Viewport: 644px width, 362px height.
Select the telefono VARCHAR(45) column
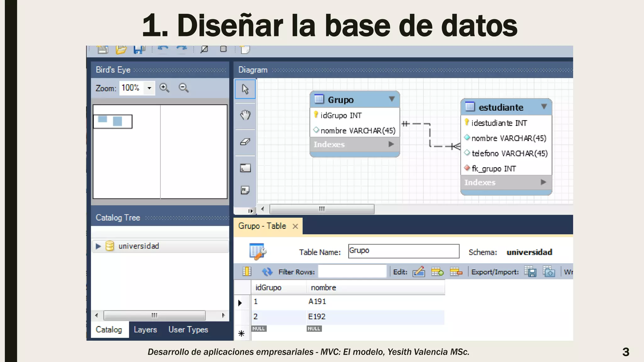tap(506, 153)
